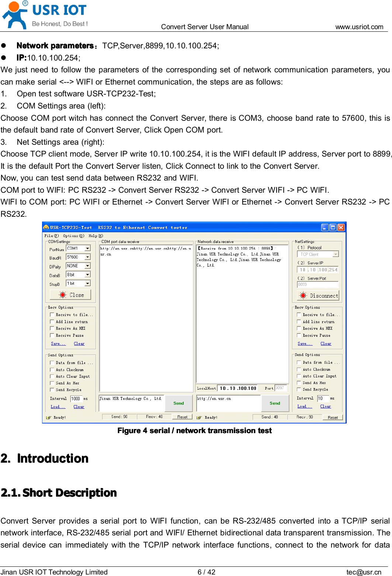Click the USR-TCP232-Test application icon in titlebar

[x=46, y=227]
